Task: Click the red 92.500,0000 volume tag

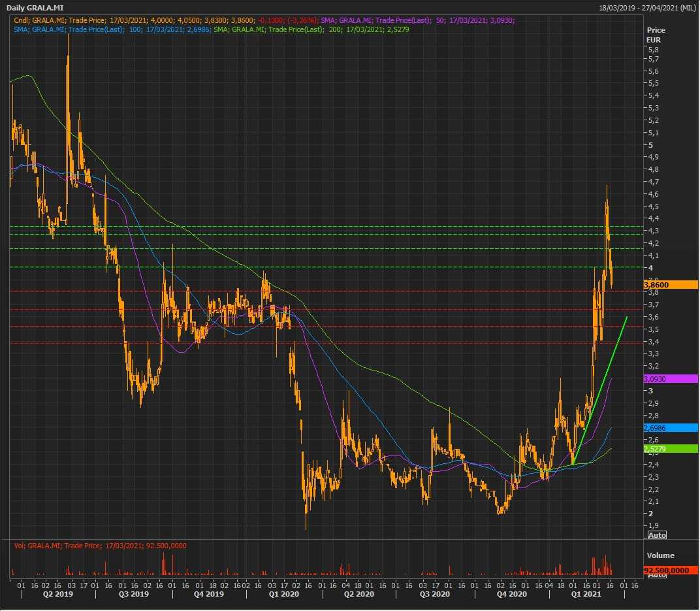Action: 671,570
